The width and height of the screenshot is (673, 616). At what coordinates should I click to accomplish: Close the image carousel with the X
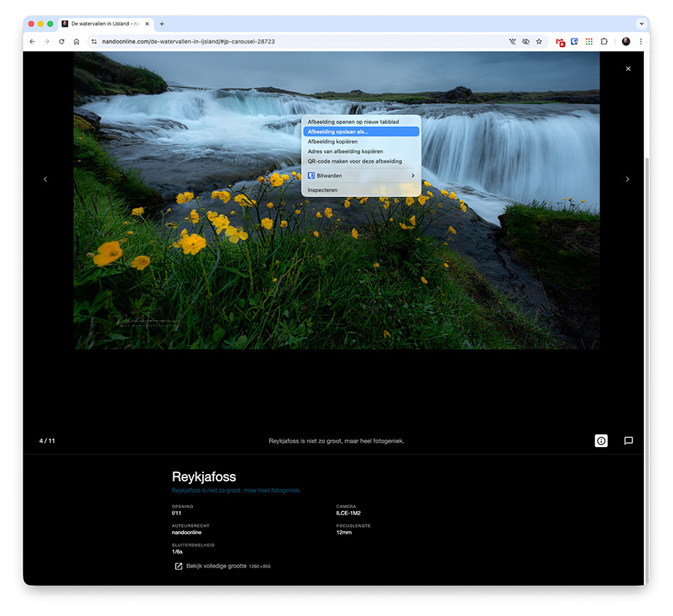628,69
